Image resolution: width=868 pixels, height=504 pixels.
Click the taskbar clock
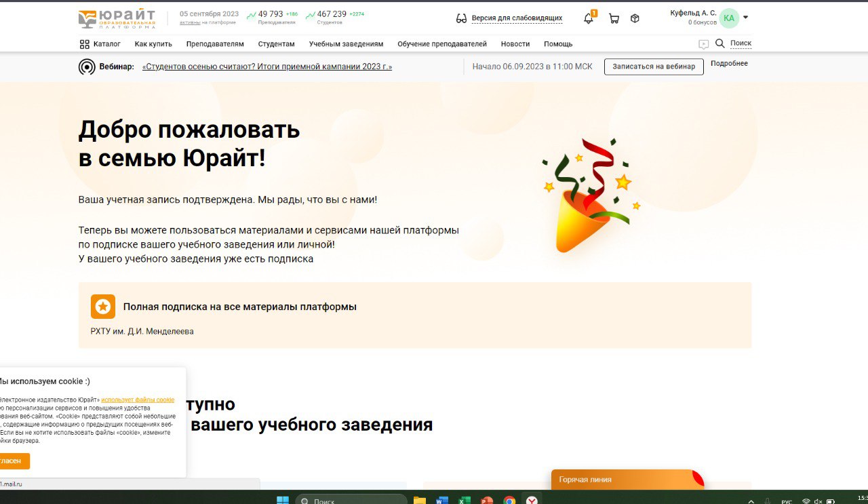(863, 499)
